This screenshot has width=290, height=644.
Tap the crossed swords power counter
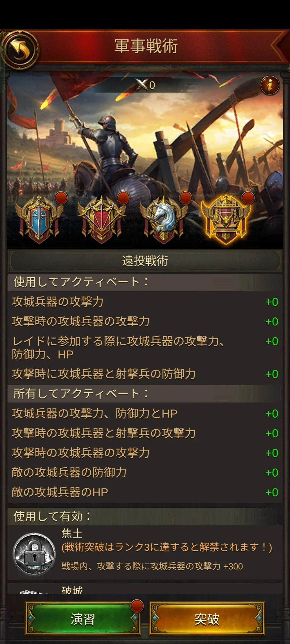[x=145, y=85]
